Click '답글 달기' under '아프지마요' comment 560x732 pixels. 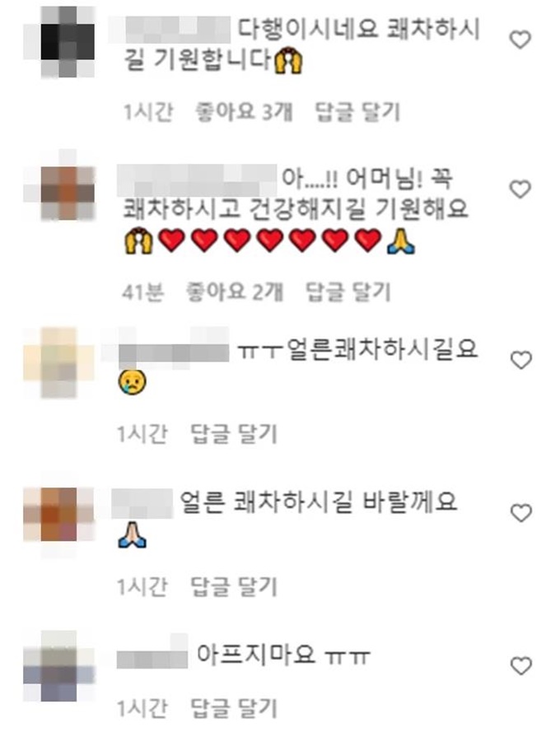(x=234, y=709)
